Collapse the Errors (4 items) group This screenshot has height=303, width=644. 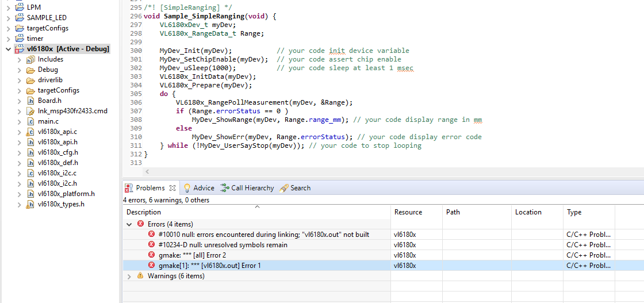(x=129, y=224)
